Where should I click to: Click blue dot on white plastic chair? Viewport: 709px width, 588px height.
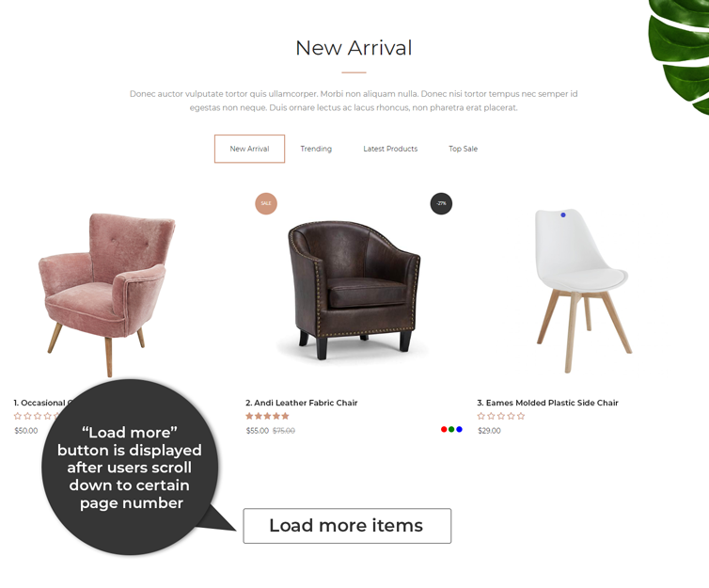coord(563,215)
